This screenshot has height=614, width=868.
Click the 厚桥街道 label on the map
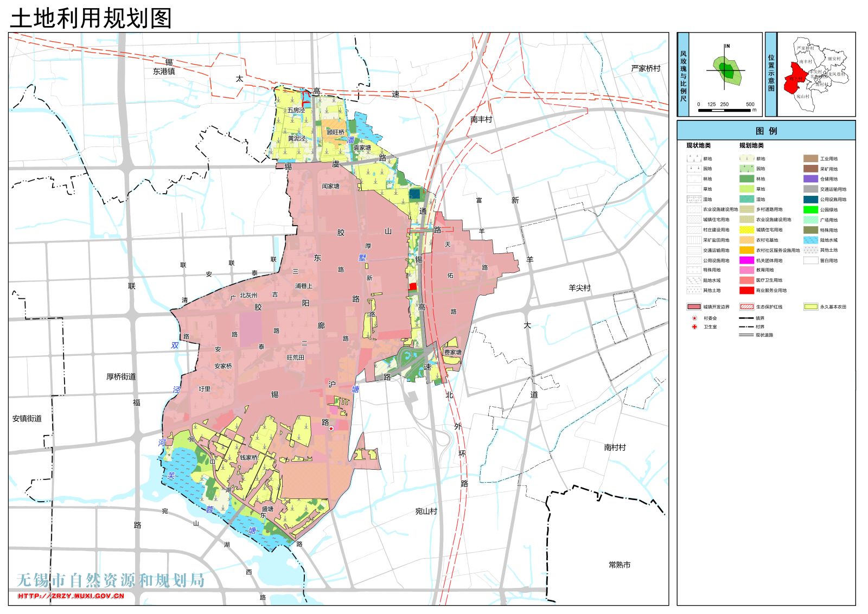121,376
